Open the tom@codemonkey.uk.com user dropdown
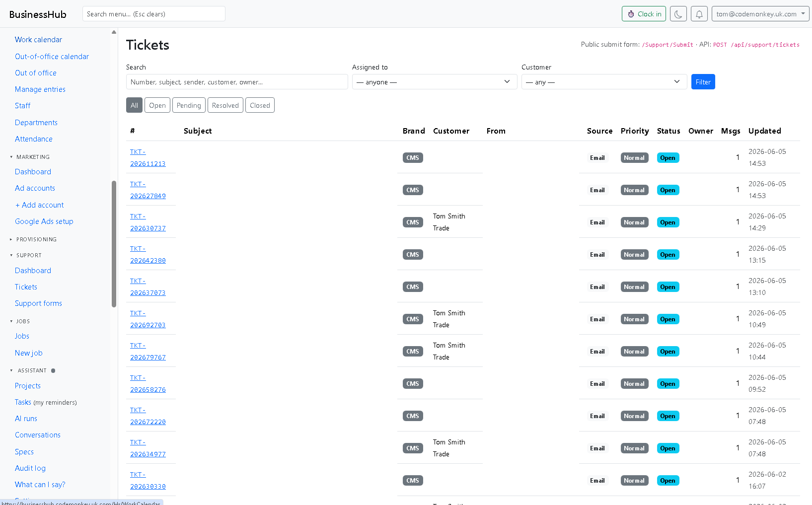812x505 pixels. [760, 14]
